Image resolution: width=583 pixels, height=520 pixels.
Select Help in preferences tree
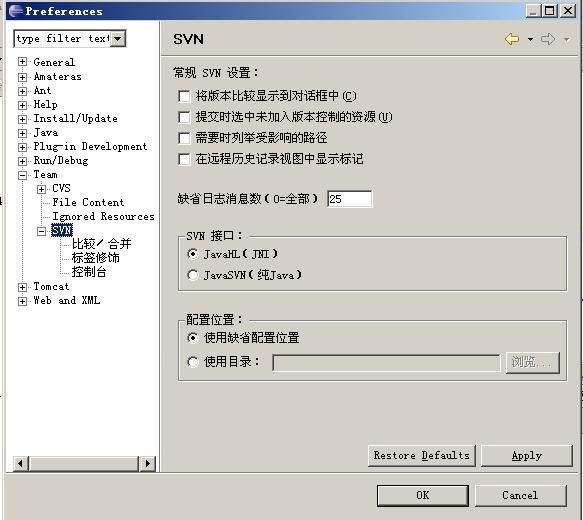pyautogui.click(x=45, y=104)
